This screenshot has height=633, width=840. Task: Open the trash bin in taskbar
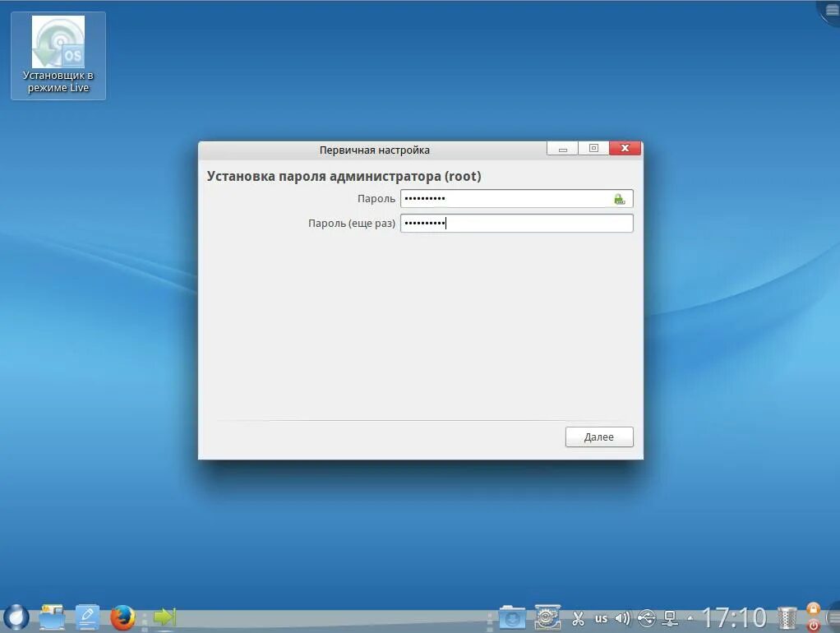(x=787, y=618)
